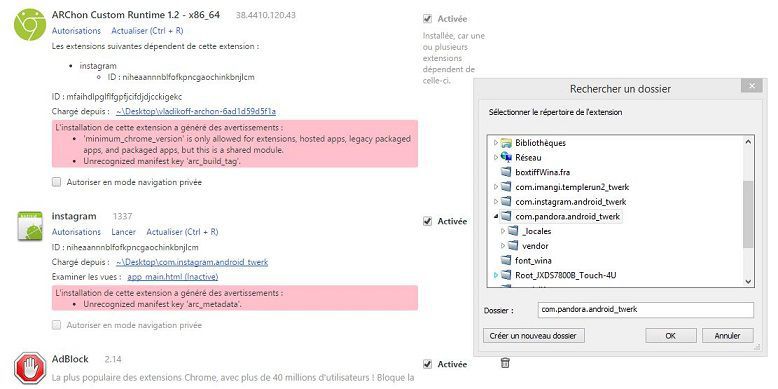Uncheck Activée for the instagram extension

[427, 221]
